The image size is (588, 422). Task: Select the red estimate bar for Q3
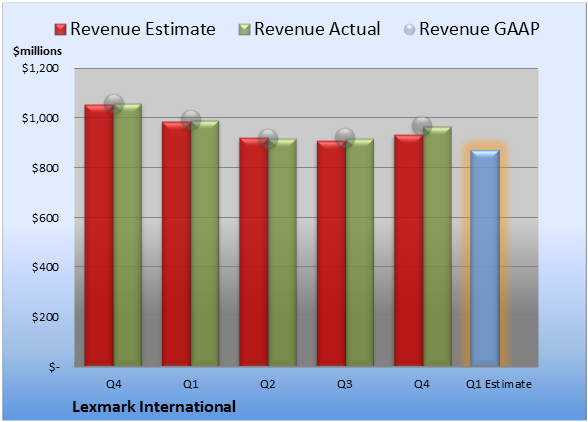point(331,254)
